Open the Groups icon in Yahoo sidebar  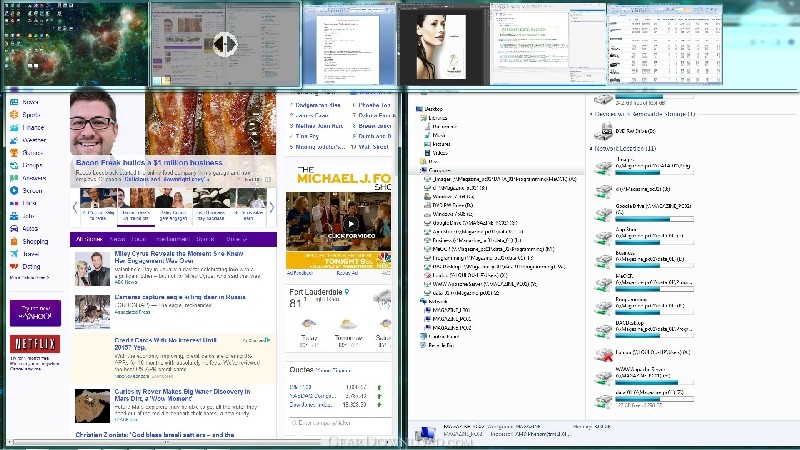[14, 165]
